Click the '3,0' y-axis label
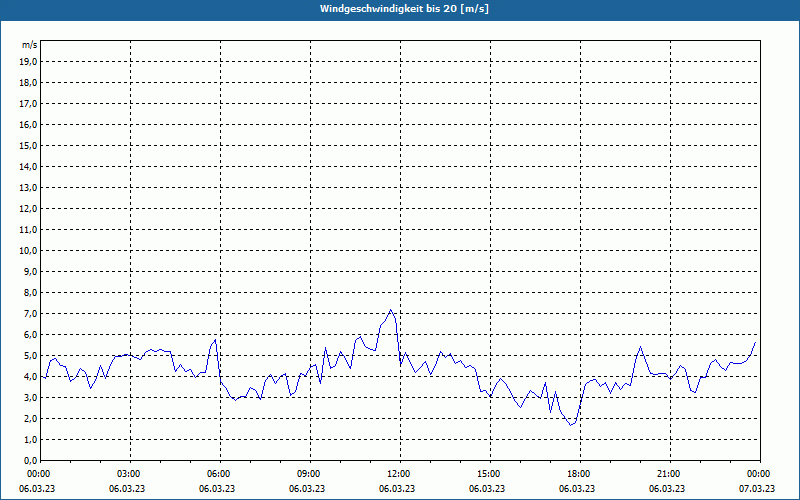 click(31, 397)
